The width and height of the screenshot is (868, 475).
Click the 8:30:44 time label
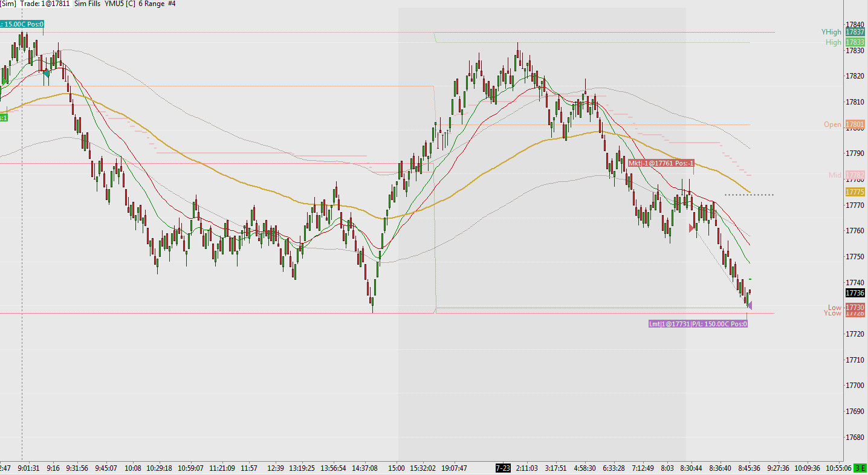[691, 468]
